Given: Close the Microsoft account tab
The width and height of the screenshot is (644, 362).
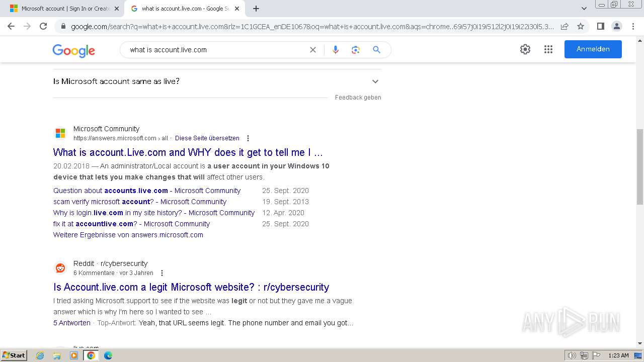Looking at the screenshot, I should coord(117,9).
